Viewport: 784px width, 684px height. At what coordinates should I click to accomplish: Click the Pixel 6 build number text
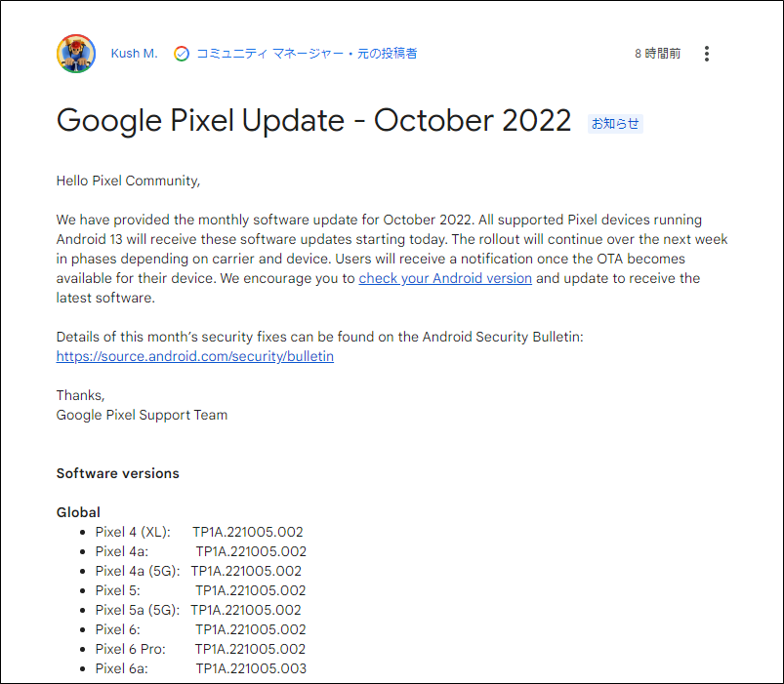251,629
